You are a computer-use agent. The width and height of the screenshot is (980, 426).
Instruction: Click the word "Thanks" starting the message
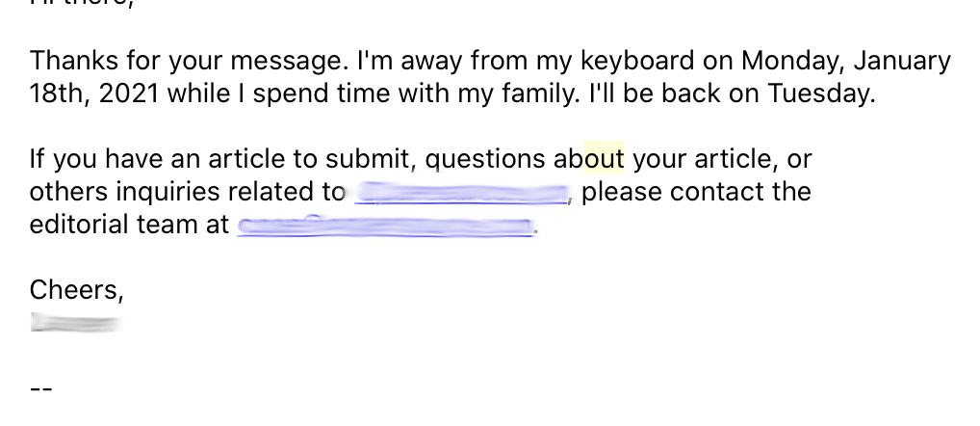[x=74, y=62]
